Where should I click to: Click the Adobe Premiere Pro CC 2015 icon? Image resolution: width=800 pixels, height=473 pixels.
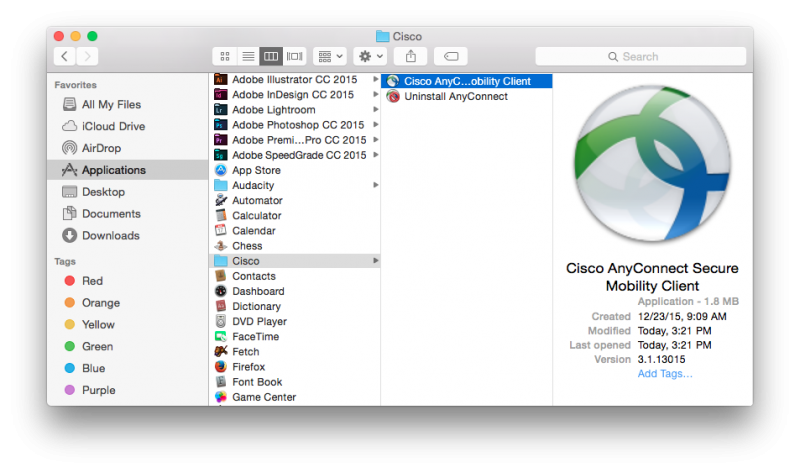(x=220, y=140)
